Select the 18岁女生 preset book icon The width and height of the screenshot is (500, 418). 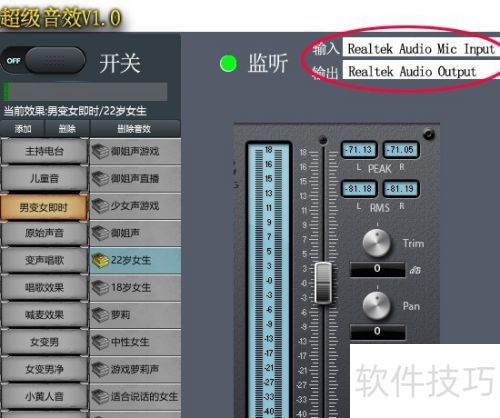coord(100,288)
